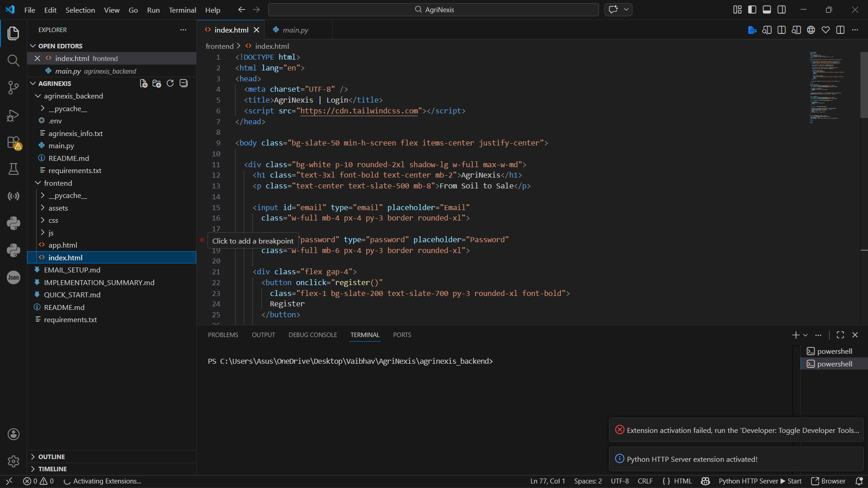Open Run and Debug view

pos(13,115)
